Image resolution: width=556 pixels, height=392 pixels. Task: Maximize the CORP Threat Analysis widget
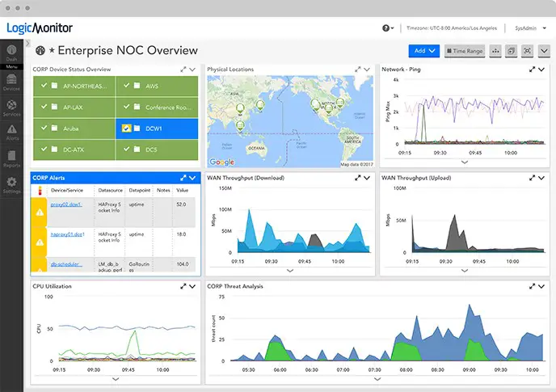coord(532,286)
